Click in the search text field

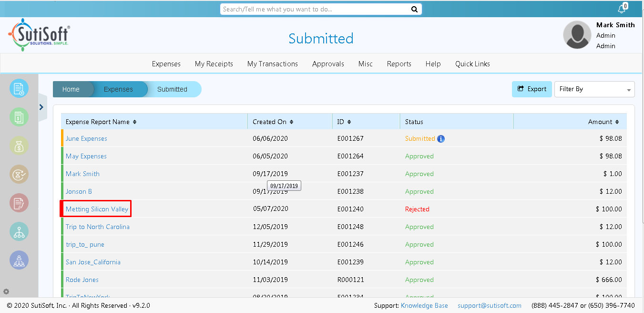coord(315,9)
